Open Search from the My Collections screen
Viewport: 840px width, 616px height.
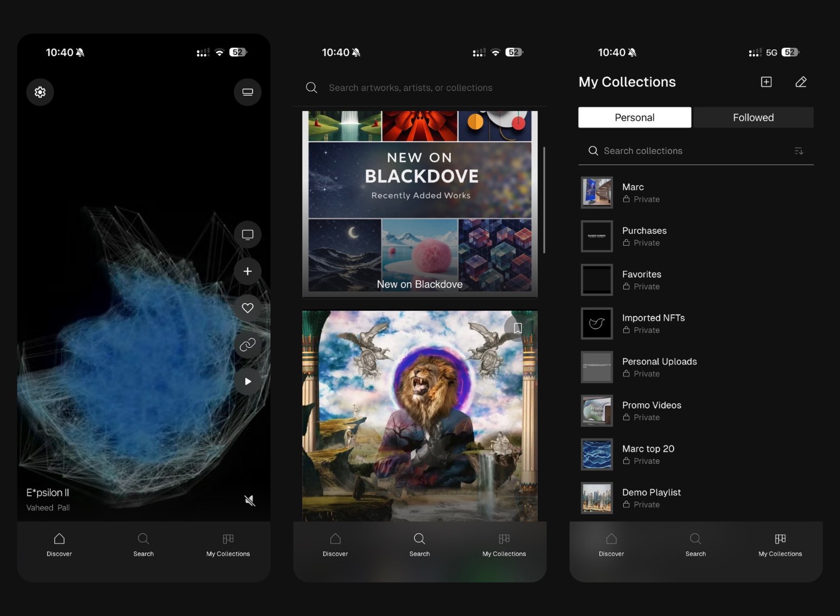(696, 545)
